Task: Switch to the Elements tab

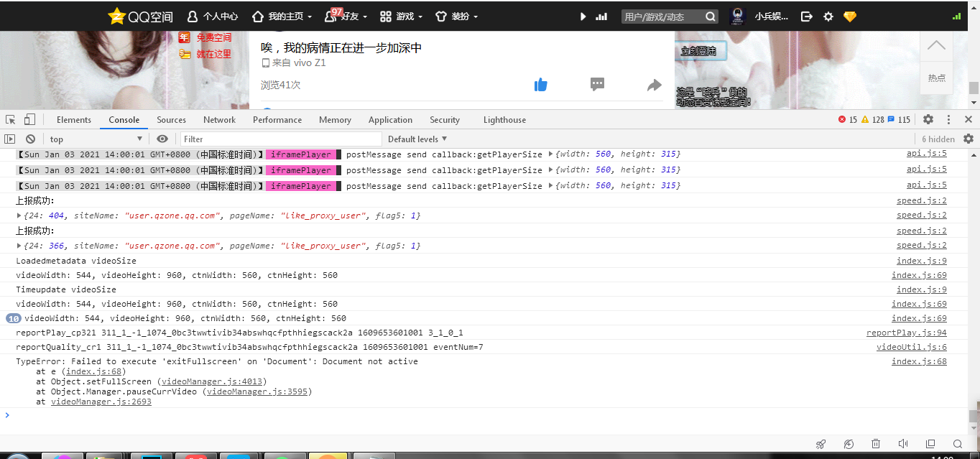Action: [74, 120]
